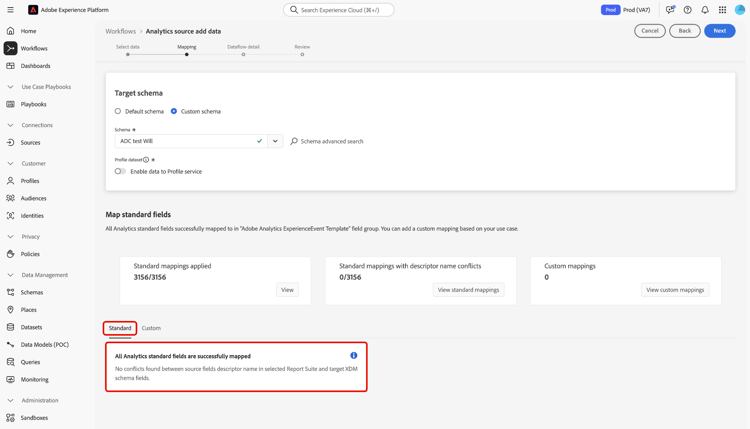
Task: Click the Back button
Action: coord(684,31)
